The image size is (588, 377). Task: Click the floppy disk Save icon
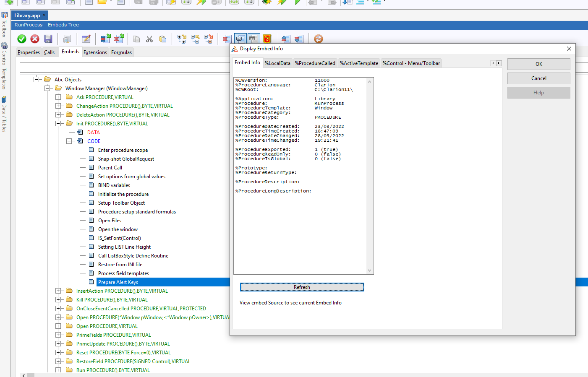click(x=48, y=39)
